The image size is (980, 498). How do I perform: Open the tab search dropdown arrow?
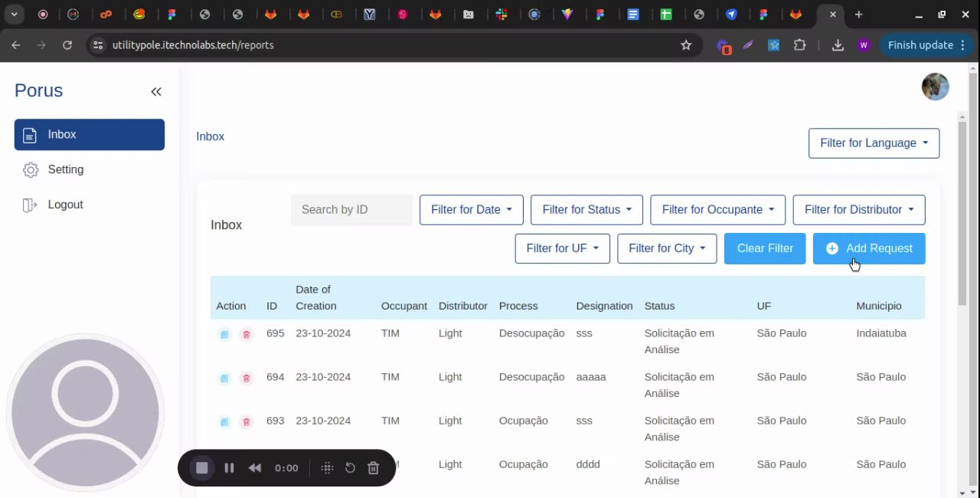pyautogui.click(x=14, y=15)
